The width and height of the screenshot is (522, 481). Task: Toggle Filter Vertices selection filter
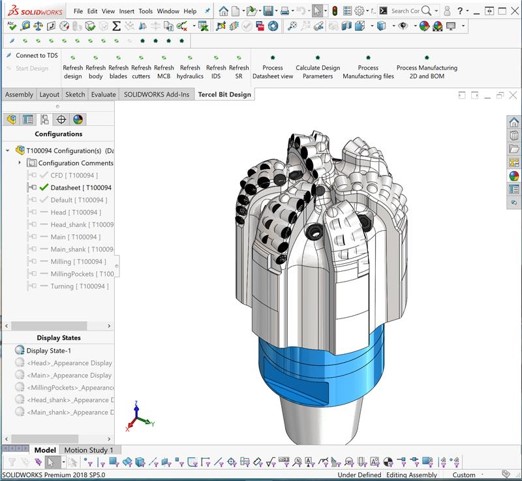(x=88, y=462)
